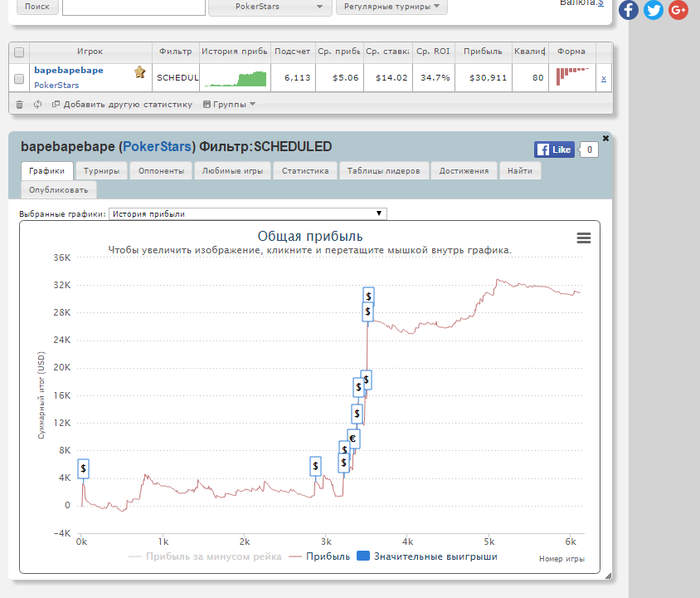Focus the player search input field
This screenshot has width=700, height=598.
(x=134, y=7)
